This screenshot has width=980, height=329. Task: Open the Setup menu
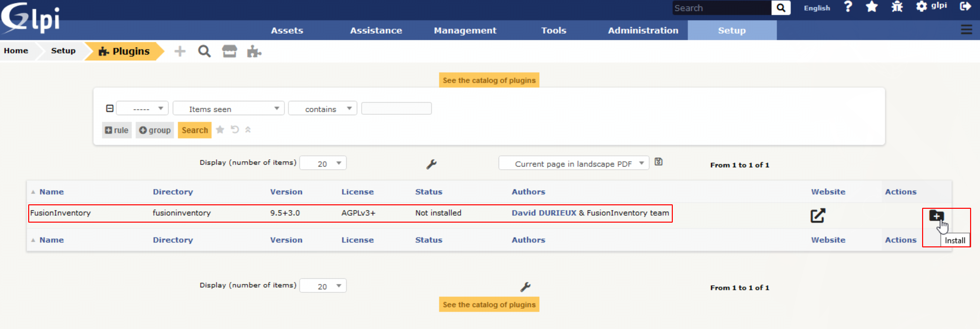coord(732,30)
